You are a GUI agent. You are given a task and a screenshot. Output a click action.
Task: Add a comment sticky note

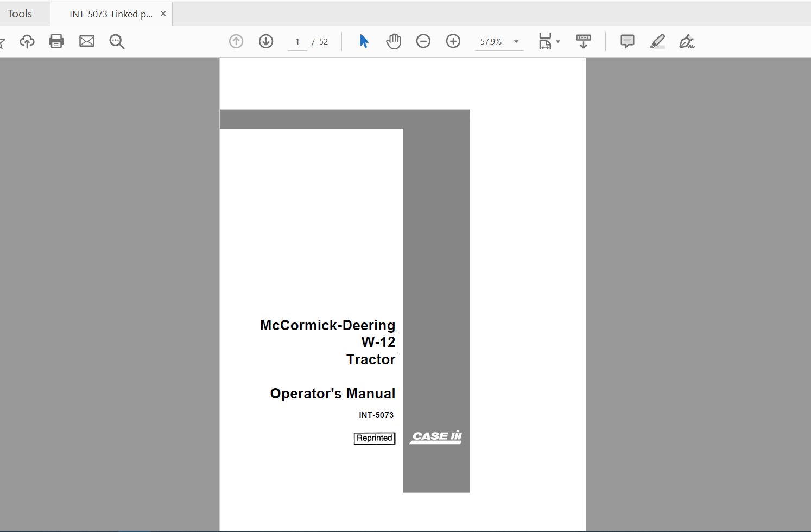628,41
